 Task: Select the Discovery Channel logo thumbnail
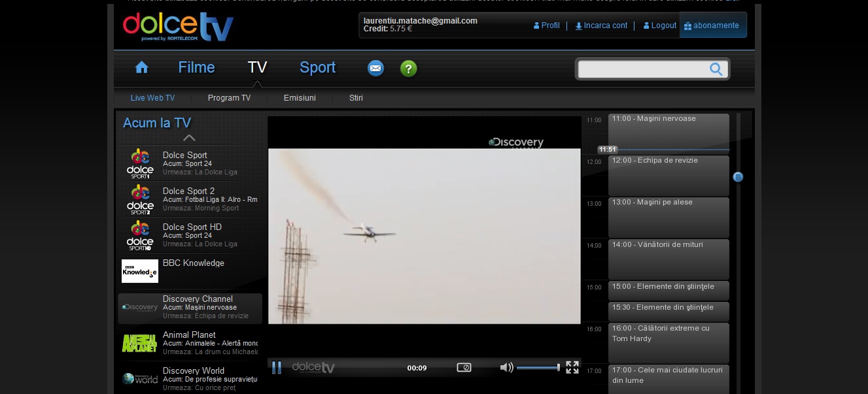point(139,307)
